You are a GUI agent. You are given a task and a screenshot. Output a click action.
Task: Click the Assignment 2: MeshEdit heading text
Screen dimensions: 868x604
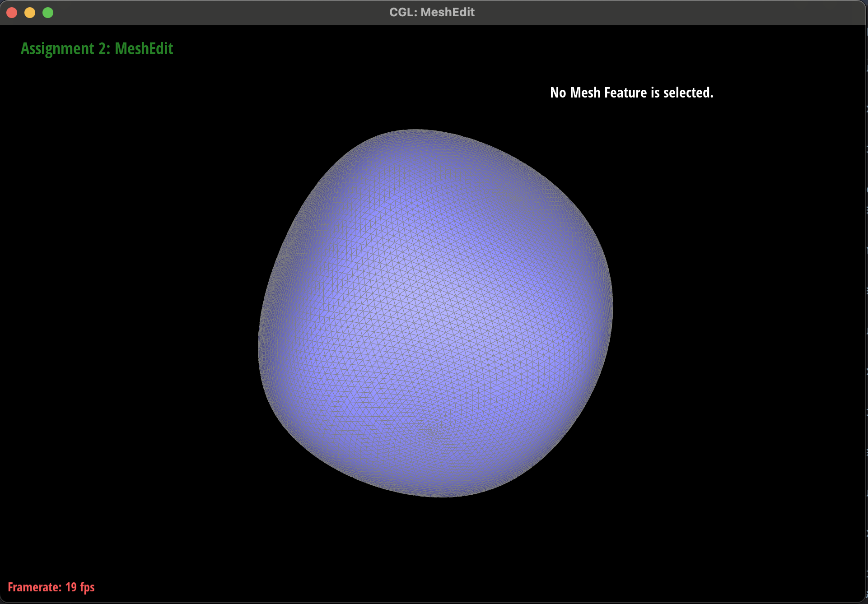click(97, 49)
